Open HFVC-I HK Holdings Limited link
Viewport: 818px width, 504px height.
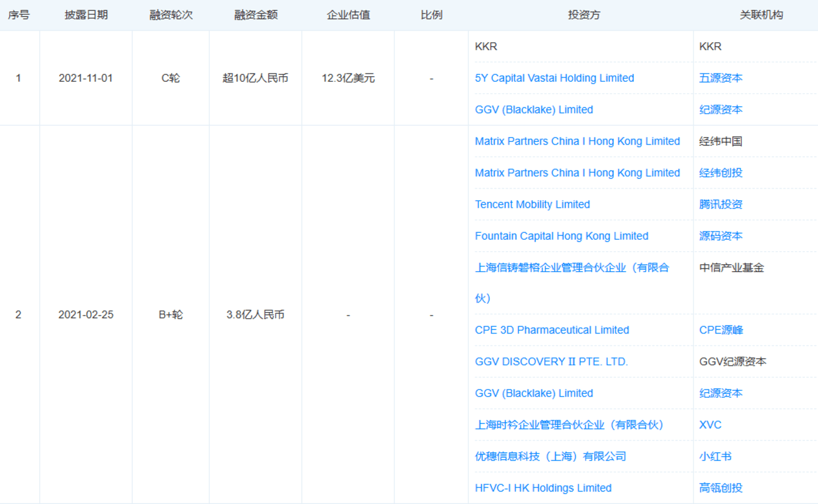click(543, 488)
